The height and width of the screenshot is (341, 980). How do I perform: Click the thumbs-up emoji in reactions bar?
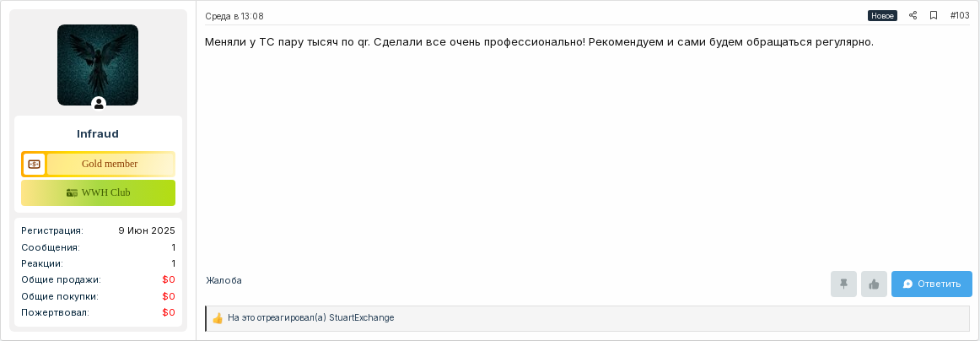click(x=218, y=318)
